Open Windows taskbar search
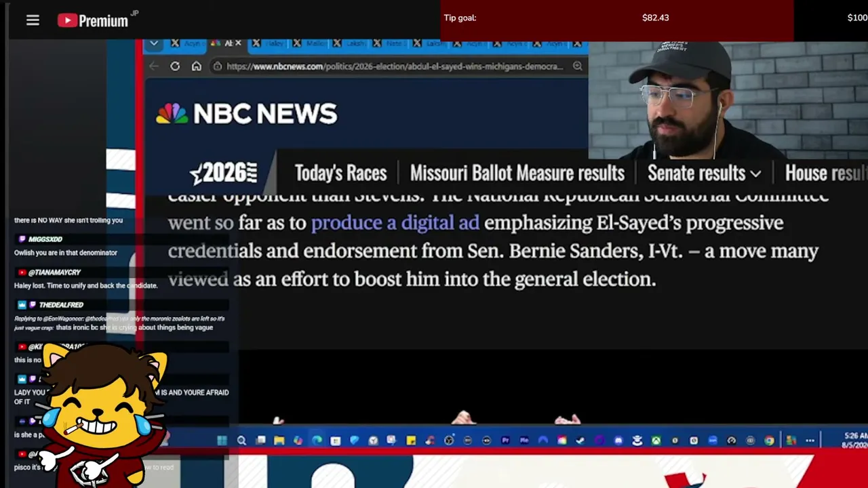Screen dimensions: 868x488 click(x=241, y=441)
